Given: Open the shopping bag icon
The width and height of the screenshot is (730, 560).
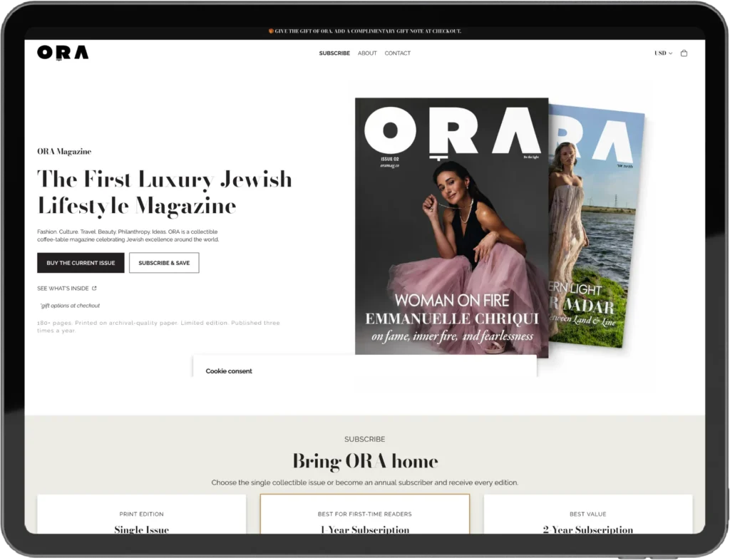Looking at the screenshot, I should (x=684, y=53).
